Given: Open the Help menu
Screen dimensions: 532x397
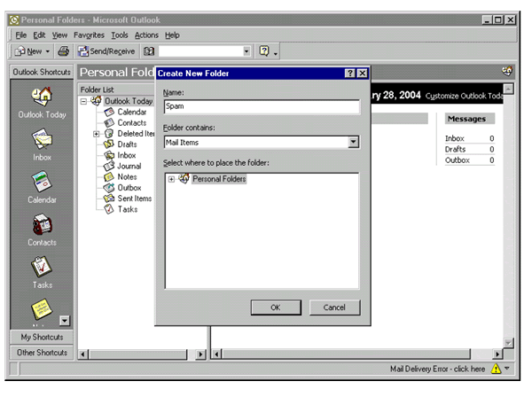Looking at the screenshot, I should (x=172, y=35).
